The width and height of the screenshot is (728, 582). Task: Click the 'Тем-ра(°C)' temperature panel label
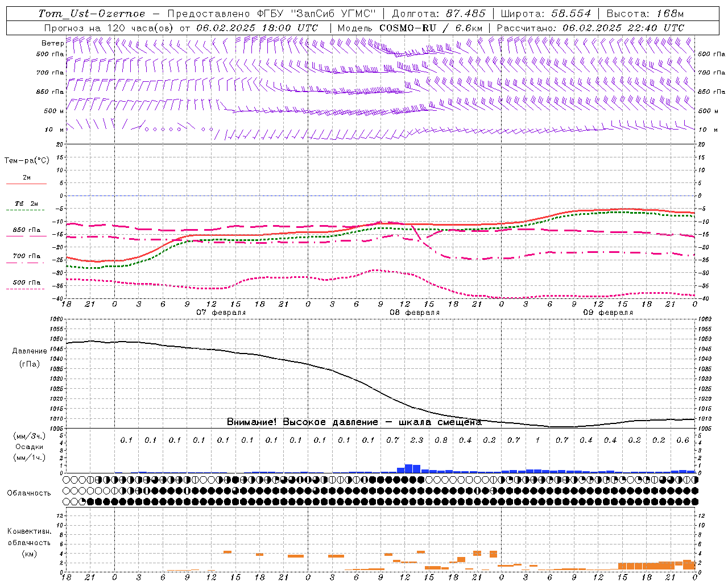tap(27, 161)
